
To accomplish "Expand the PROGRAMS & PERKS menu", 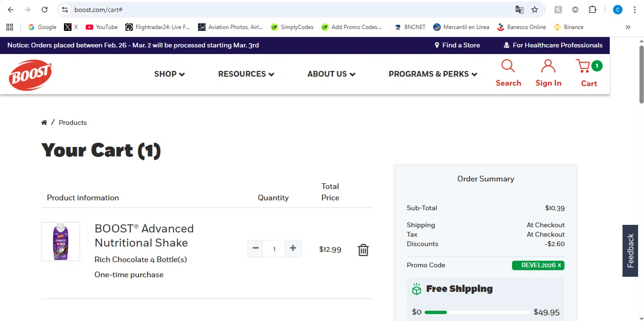I will pyautogui.click(x=433, y=74).
